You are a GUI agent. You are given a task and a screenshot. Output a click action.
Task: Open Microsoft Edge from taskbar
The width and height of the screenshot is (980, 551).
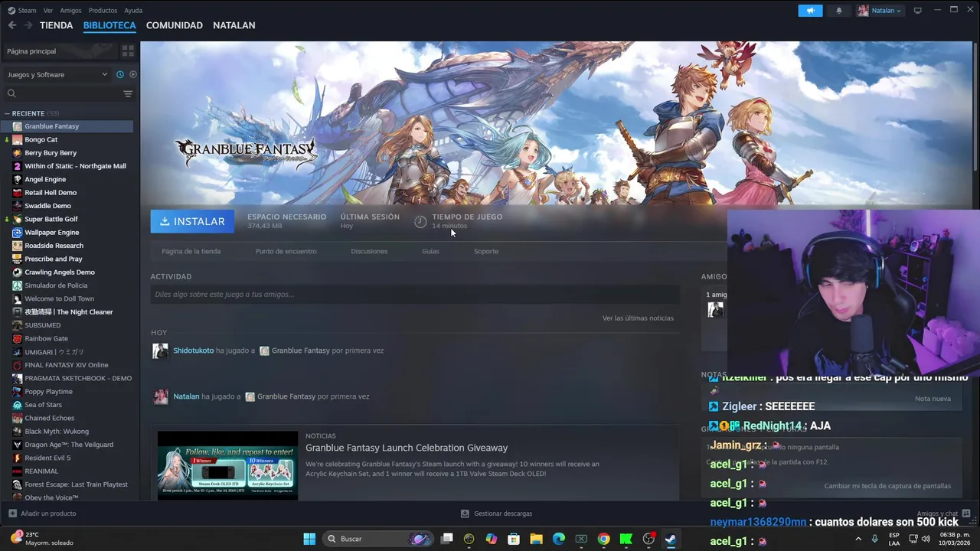559,539
